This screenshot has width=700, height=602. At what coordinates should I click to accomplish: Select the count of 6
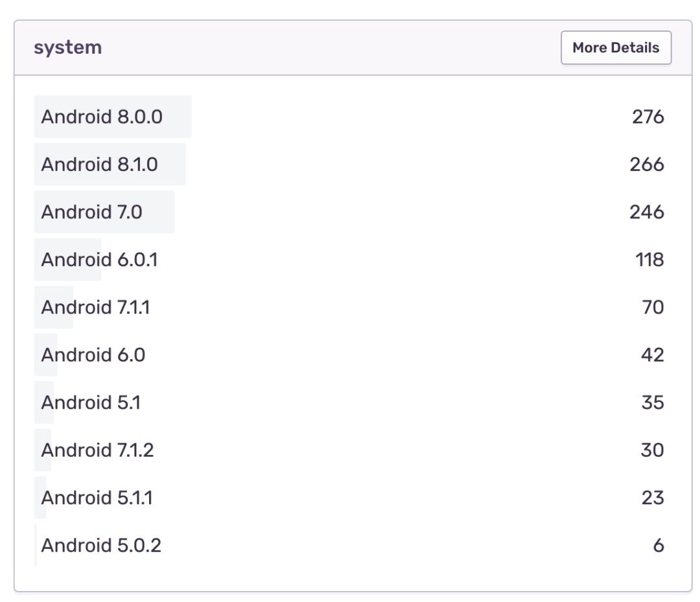pyautogui.click(x=659, y=546)
